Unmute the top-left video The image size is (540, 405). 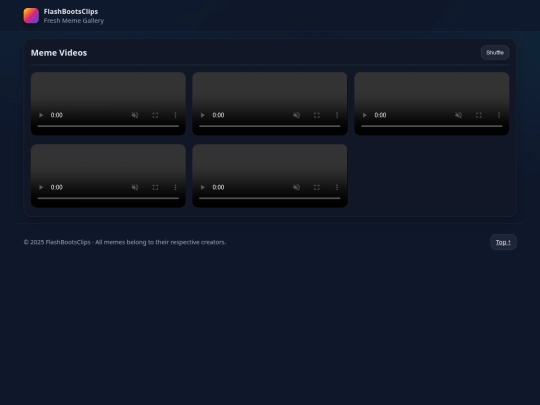pyautogui.click(x=135, y=115)
